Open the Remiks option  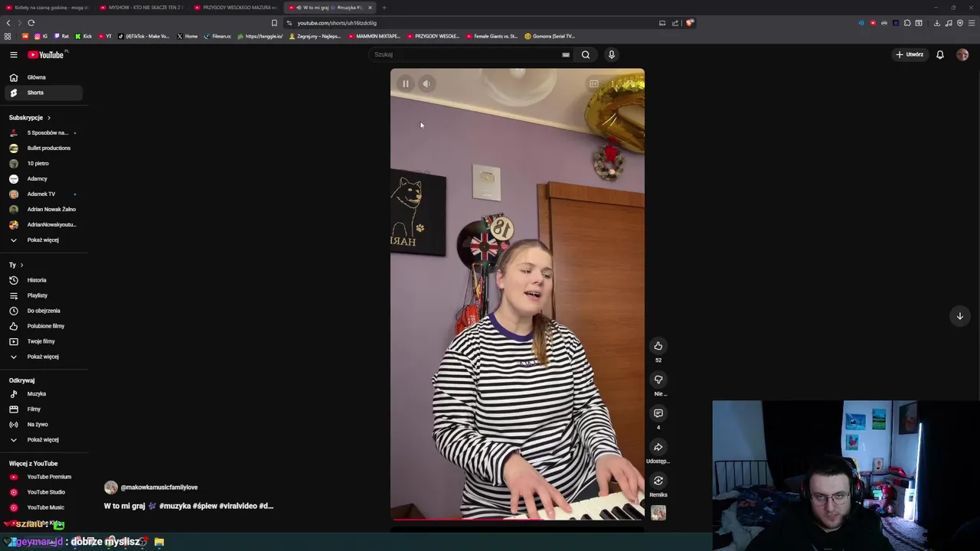(658, 481)
